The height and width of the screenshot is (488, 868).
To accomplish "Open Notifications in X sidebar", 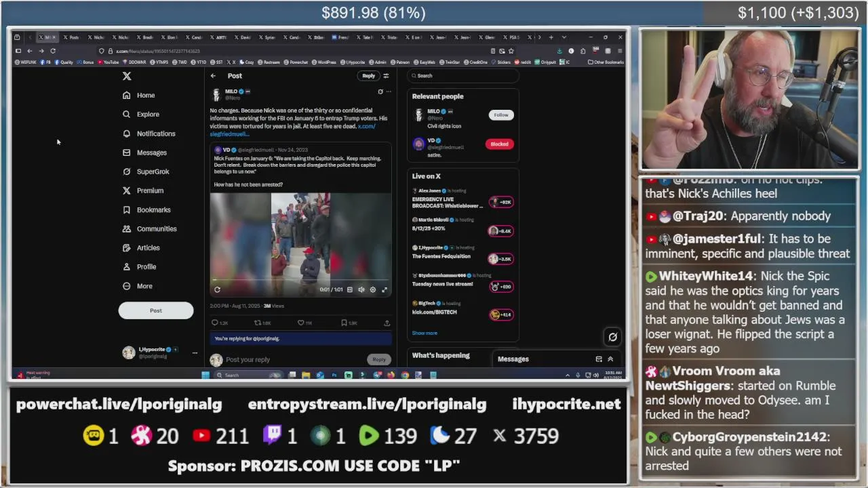I will [149, 134].
